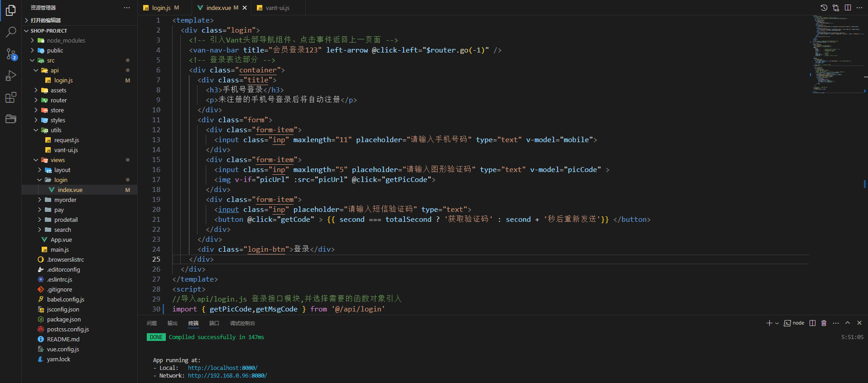
Task: Collapse the views folder
Action: [x=79, y=160]
